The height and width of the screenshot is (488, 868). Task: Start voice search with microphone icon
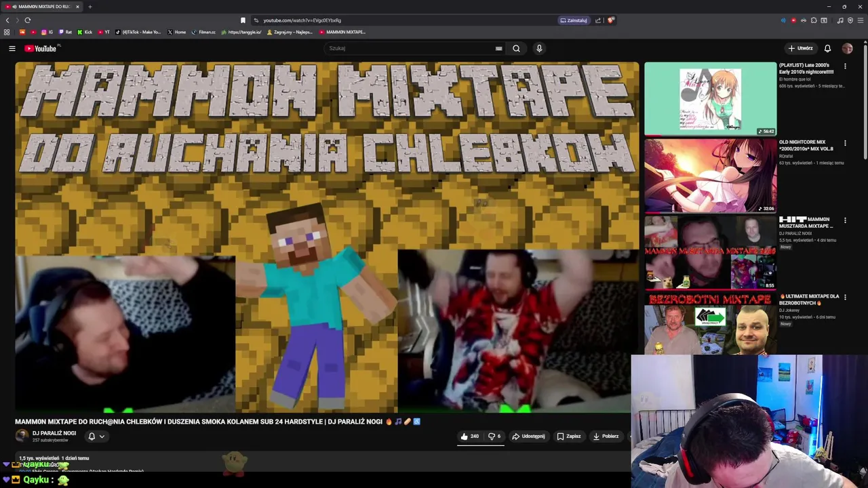[539, 48]
